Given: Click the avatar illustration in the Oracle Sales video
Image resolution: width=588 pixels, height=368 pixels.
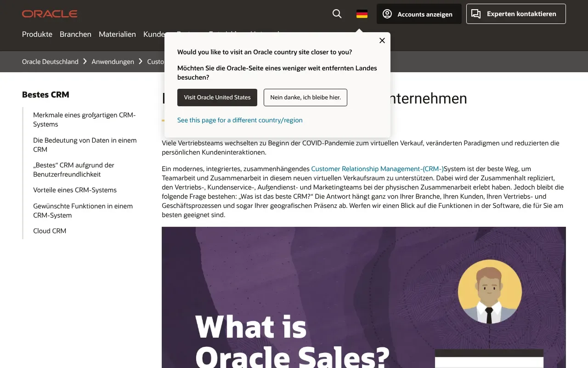Looking at the screenshot, I should point(490,291).
